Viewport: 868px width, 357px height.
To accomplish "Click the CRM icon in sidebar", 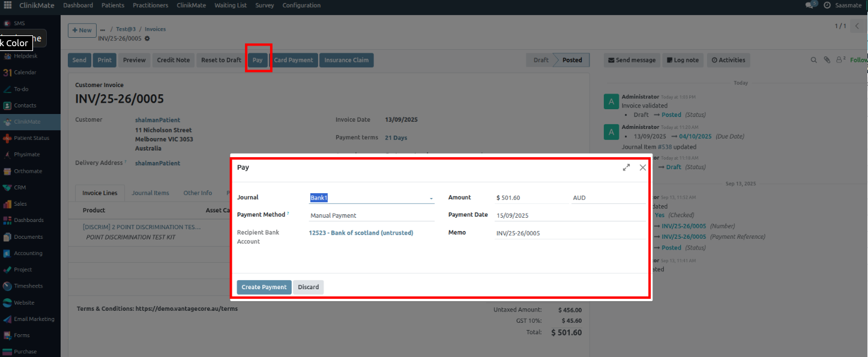I will coord(7,188).
